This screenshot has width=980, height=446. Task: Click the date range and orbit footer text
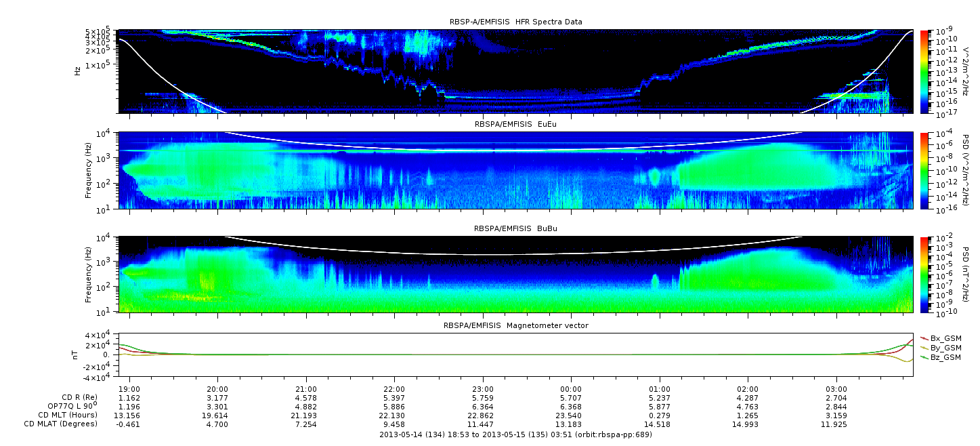[x=515, y=434]
